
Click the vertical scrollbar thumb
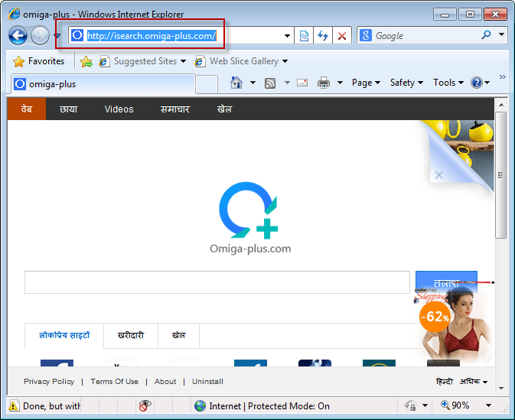[501, 175]
